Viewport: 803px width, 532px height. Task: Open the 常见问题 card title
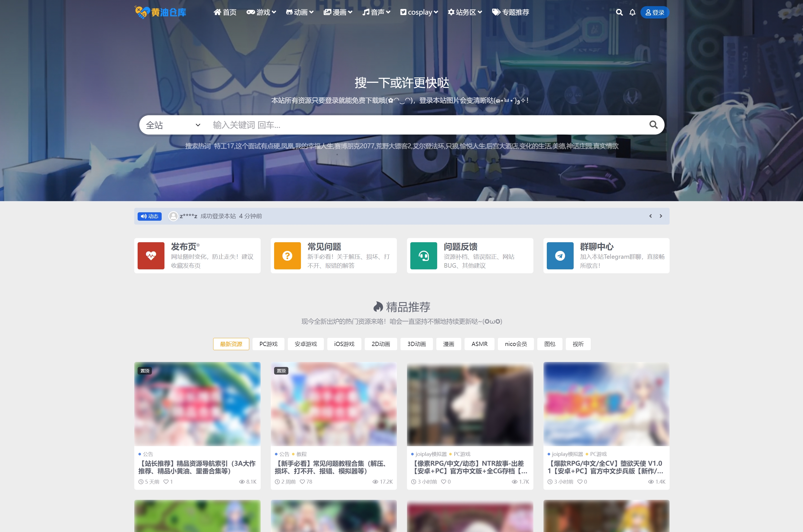324,247
